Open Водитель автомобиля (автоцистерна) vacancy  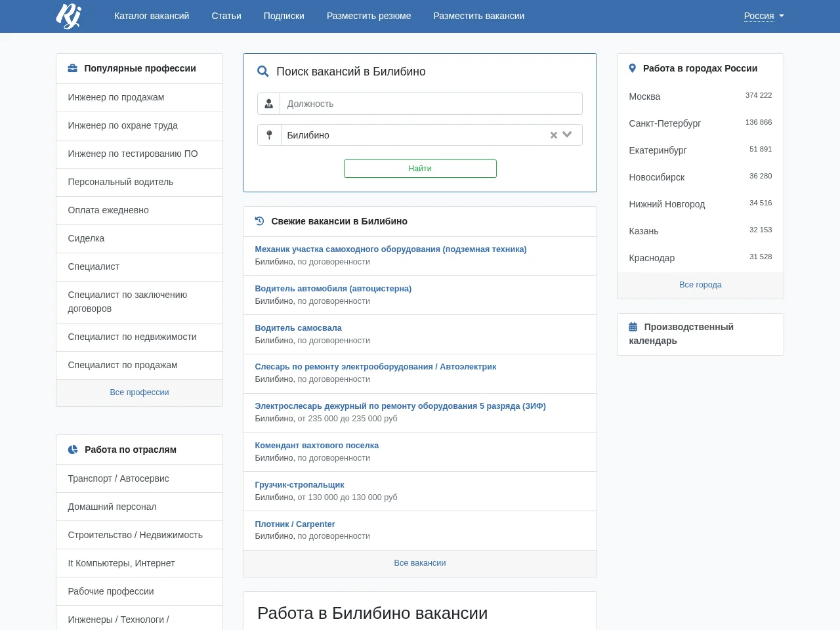click(x=333, y=289)
